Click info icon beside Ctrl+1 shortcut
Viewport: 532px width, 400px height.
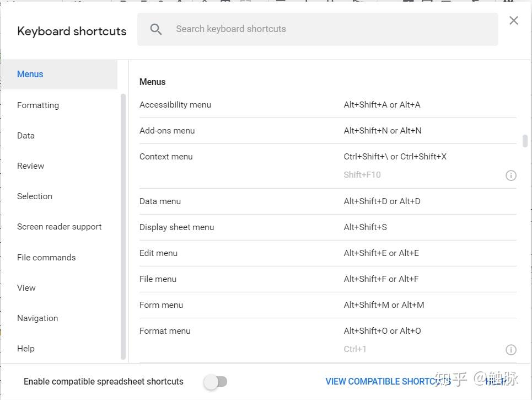tap(511, 350)
